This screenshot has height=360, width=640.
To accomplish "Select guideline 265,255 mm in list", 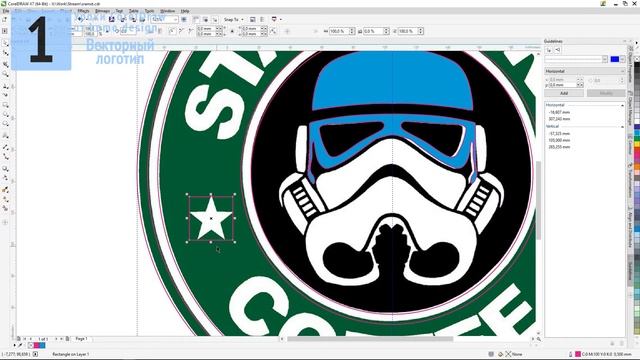I will point(559,147).
